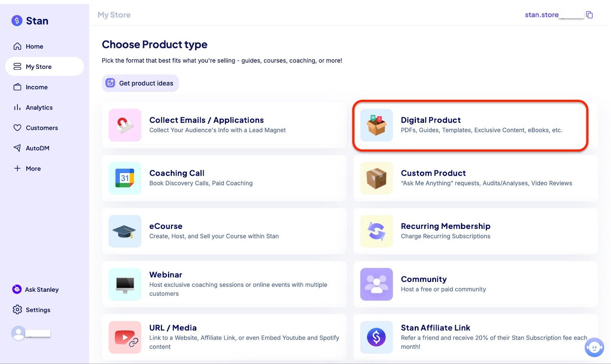Click the Stan brand name text

tap(37, 21)
